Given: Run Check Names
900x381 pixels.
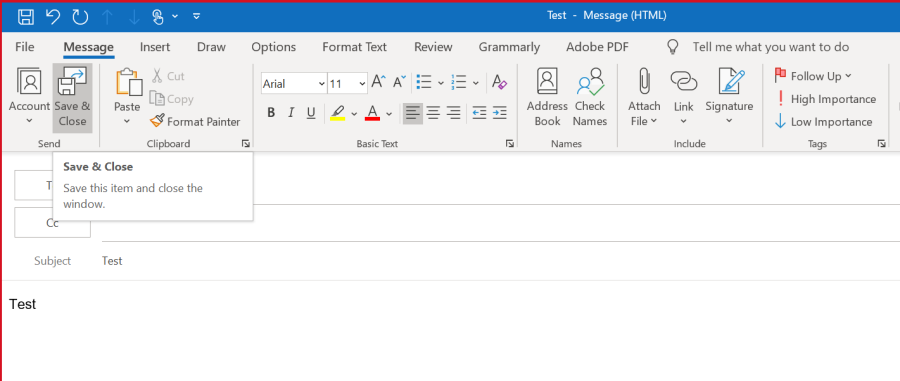Looking at the screenshot, I should click(590, 98).
